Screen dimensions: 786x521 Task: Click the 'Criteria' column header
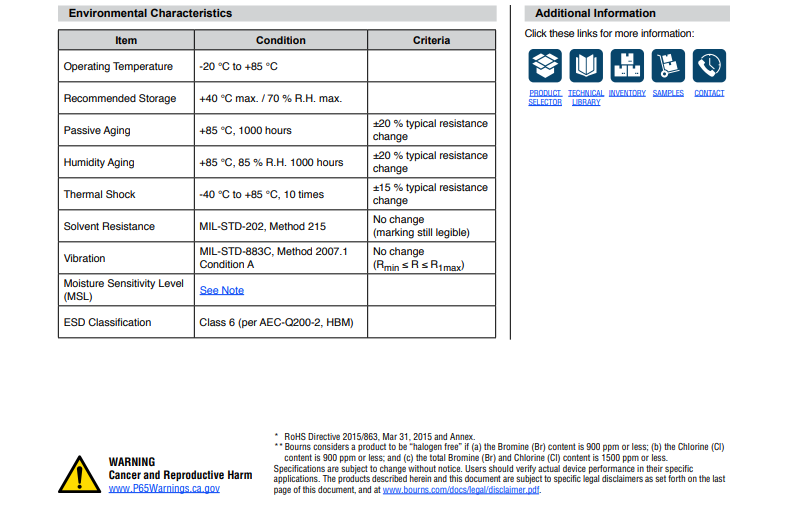click(x=431, y=40)
